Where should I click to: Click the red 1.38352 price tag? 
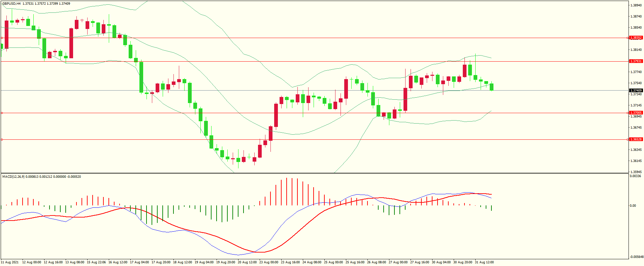click(636, 38)
